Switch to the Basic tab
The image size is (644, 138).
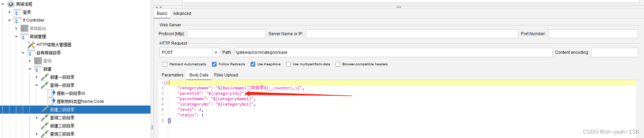(162, 14)
